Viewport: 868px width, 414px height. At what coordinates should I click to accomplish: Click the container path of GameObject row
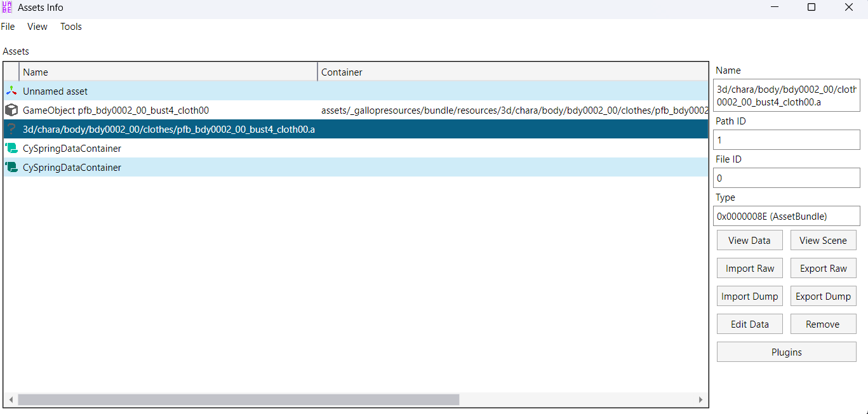point(514,110)
